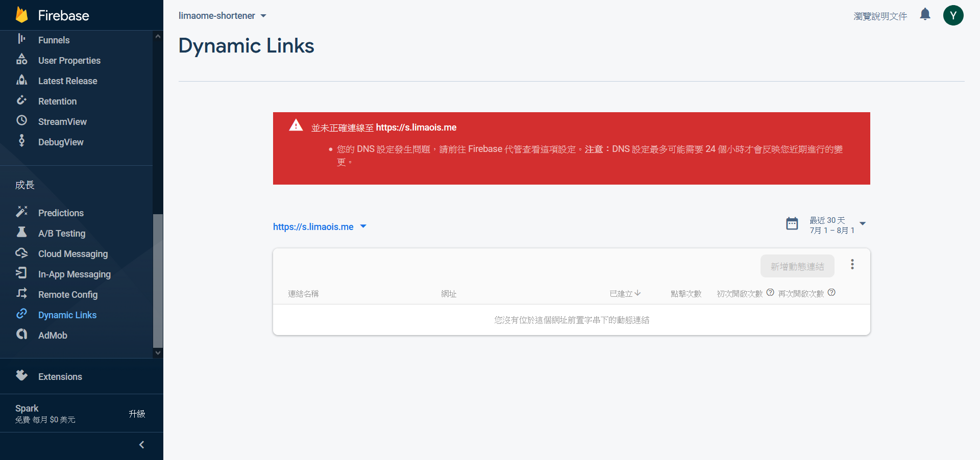Open the account avatar Y

coord(953,15)
